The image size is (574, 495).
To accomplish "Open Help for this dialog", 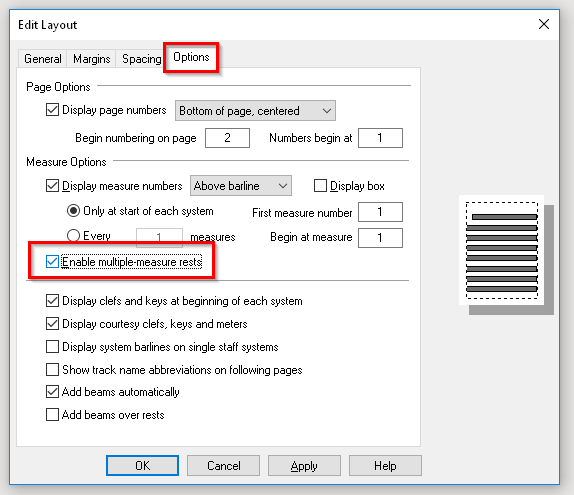I will 385,466.
